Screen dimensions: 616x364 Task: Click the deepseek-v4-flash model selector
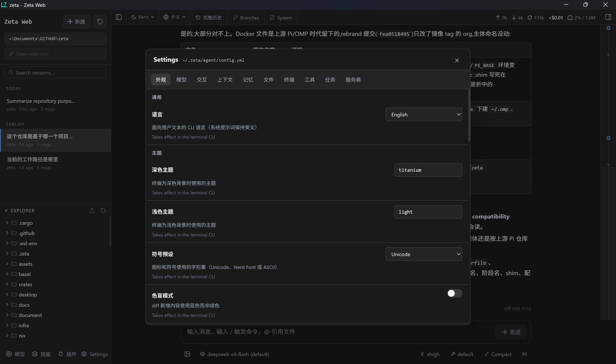click(234, 354)
